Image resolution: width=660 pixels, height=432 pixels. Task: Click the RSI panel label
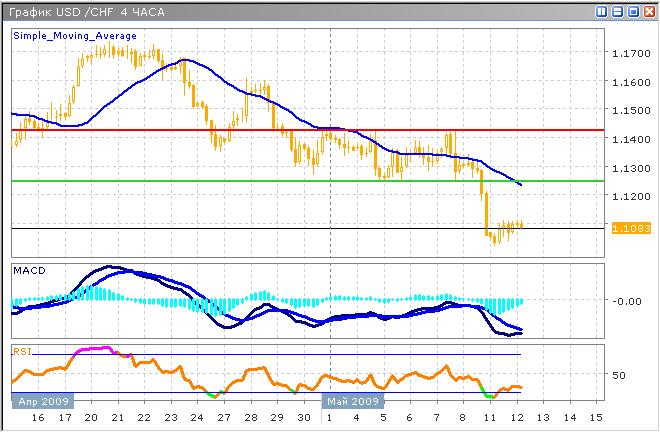tap(22, 351)
